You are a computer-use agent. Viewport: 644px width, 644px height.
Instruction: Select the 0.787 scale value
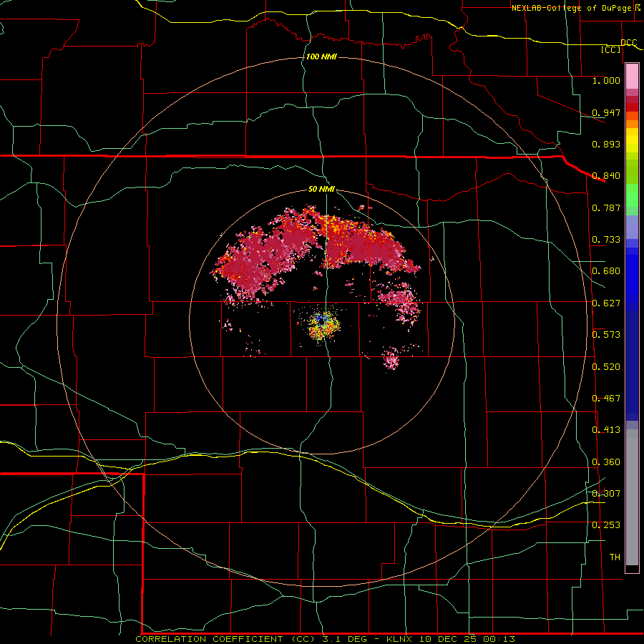pyautogui.click(x=606, y=208)
